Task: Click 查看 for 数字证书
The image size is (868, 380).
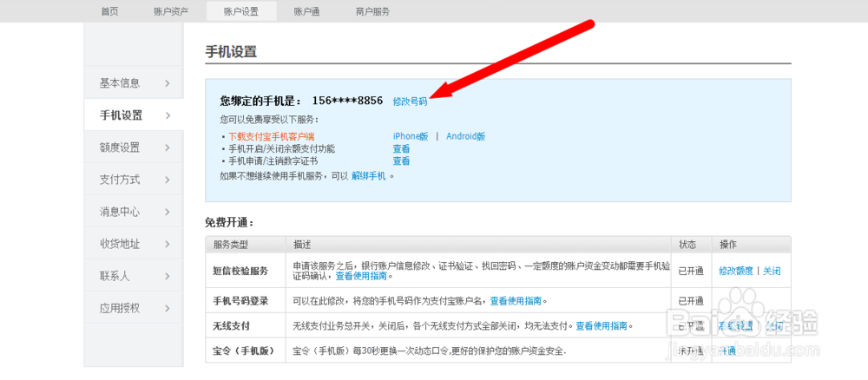Action: click(x=401, y=161)
